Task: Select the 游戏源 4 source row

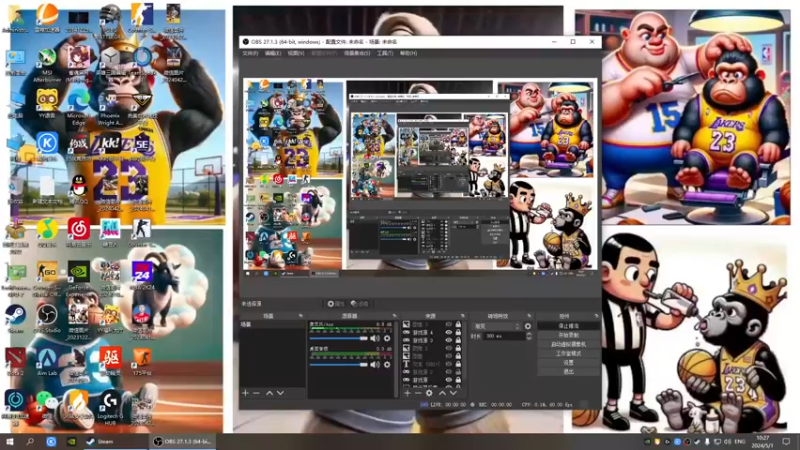Action: pyautogui.click(x=432, y=332)
